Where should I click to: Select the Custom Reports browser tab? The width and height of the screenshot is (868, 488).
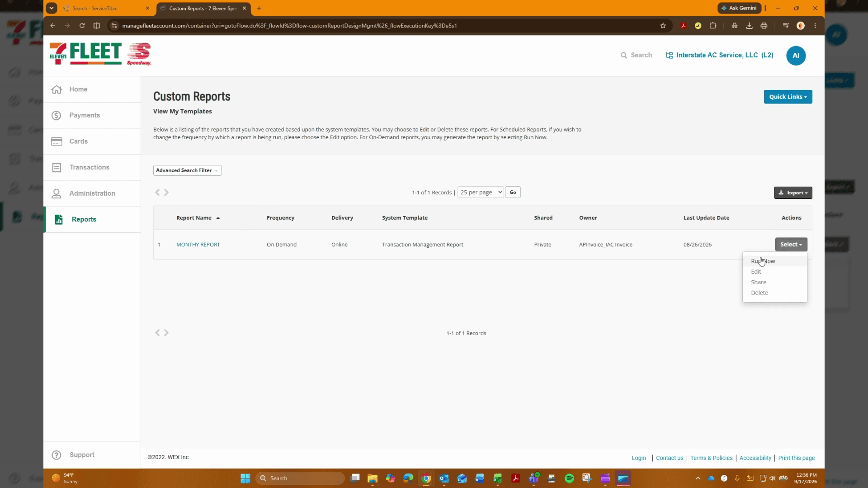click(203, 8)
